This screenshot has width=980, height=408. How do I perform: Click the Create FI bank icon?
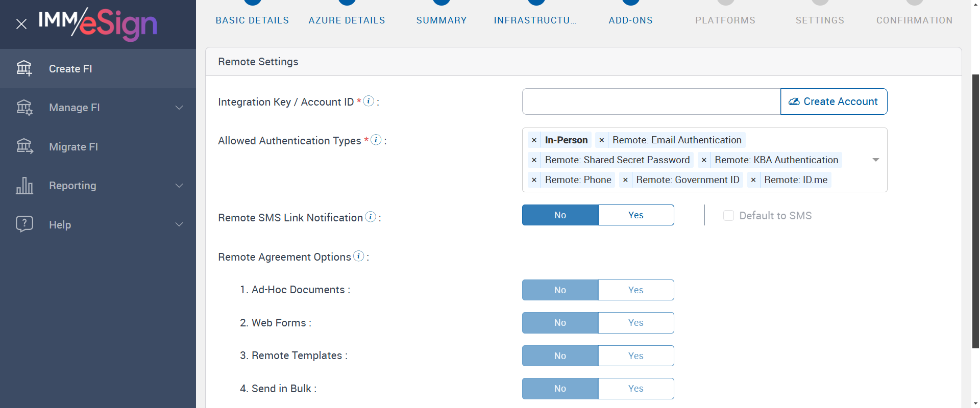coord(24,68)
